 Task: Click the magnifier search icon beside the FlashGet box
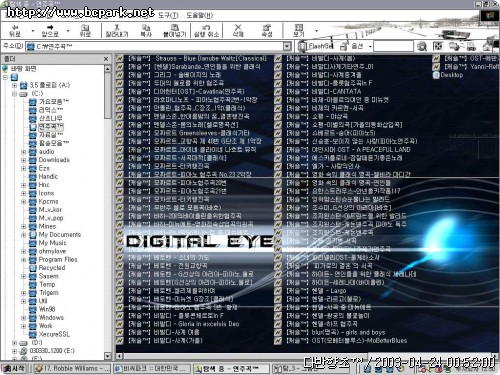tap(422, 46)
